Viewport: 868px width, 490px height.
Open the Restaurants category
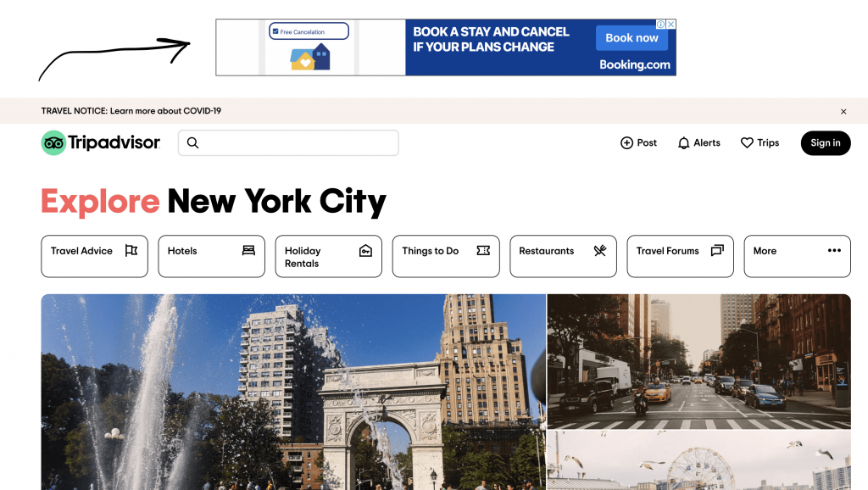pos(563,256)
